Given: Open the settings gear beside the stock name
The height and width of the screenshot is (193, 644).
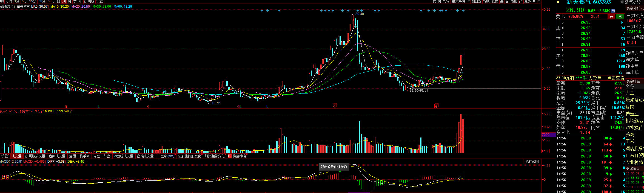Looking at the screenshot, I should [622, 2].
